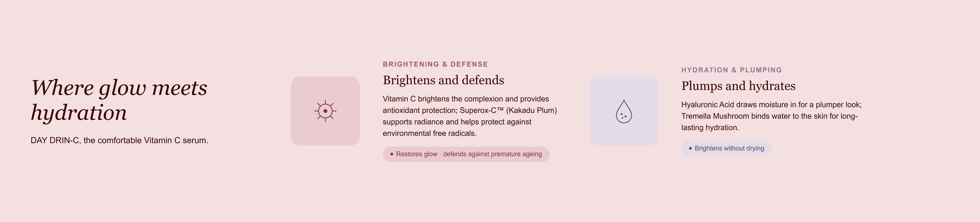Click the Vitamin C brightens paragraph

(470, 116)
